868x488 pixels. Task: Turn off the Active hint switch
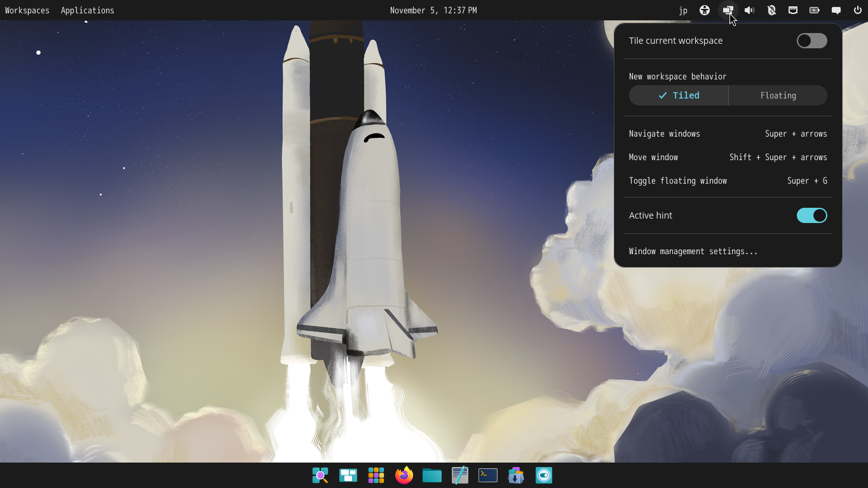pyautogui.click(x=812, y=215)
